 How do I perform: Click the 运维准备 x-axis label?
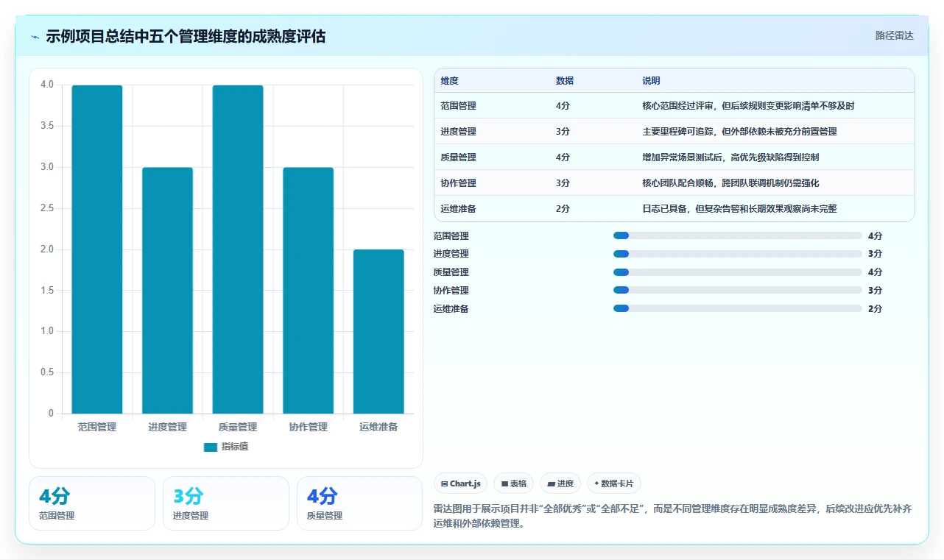click(x=378, y=427)
